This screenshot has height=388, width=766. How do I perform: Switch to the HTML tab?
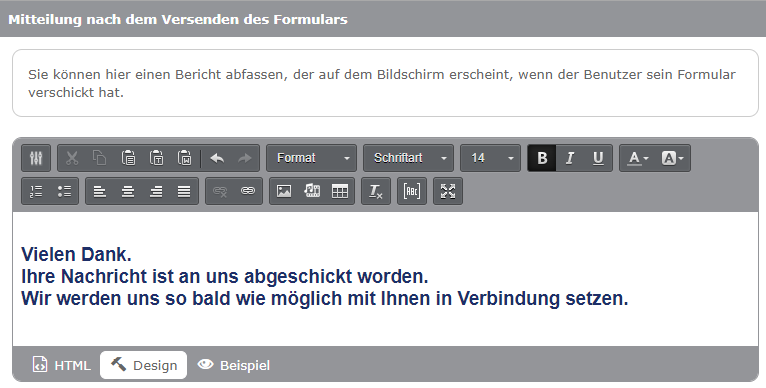point(62,365)
